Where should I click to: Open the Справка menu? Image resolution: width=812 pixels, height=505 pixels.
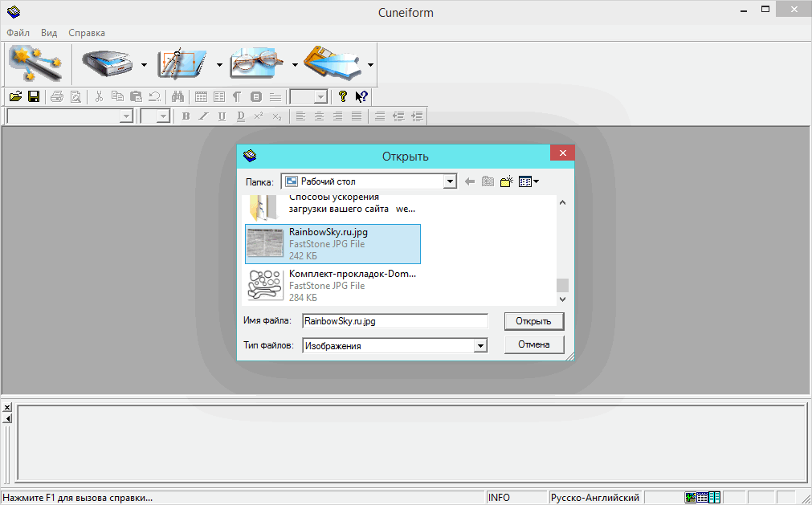click(87, 33)
